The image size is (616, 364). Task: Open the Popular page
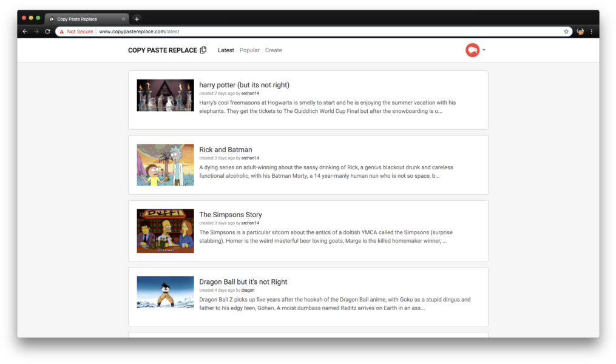(x=249, y=50)
